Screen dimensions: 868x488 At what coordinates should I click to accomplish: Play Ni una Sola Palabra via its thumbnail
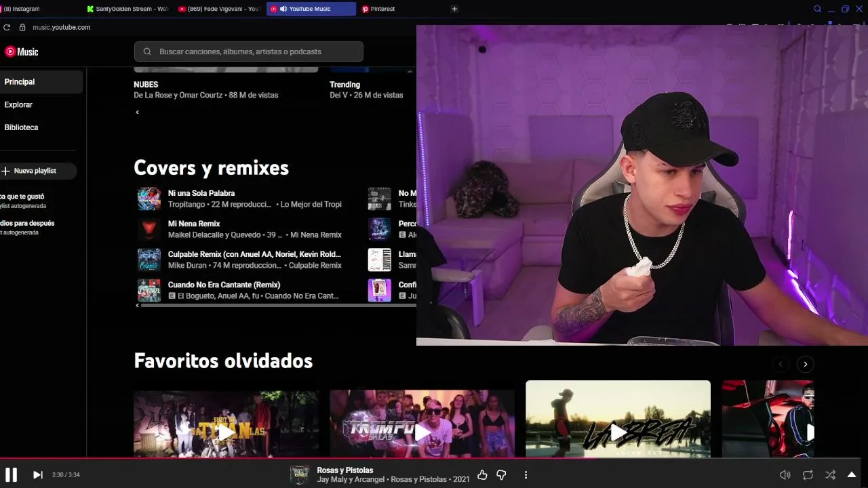tap(149, 199)
